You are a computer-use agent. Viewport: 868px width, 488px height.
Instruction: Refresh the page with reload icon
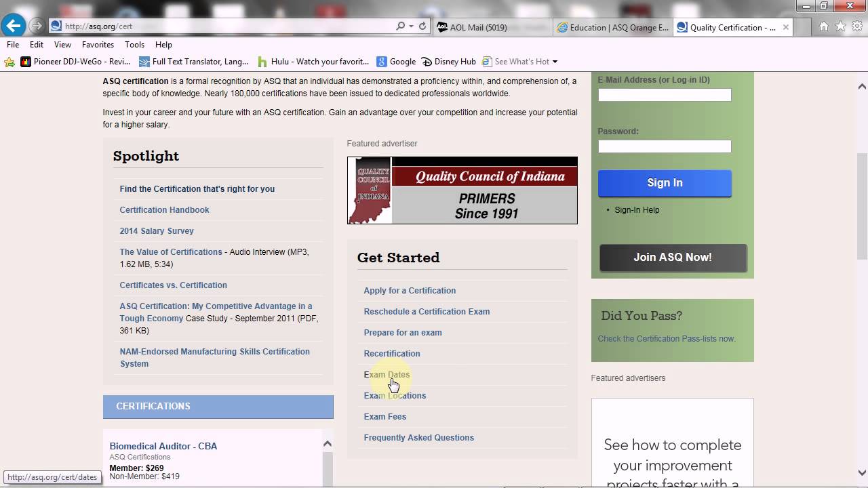(x=422, y=26)
